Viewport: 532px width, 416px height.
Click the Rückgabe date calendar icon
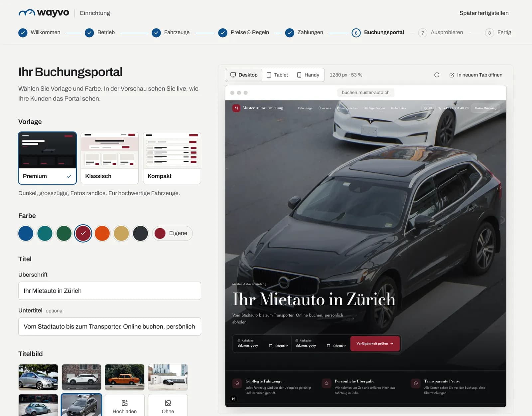click(329, 346)
